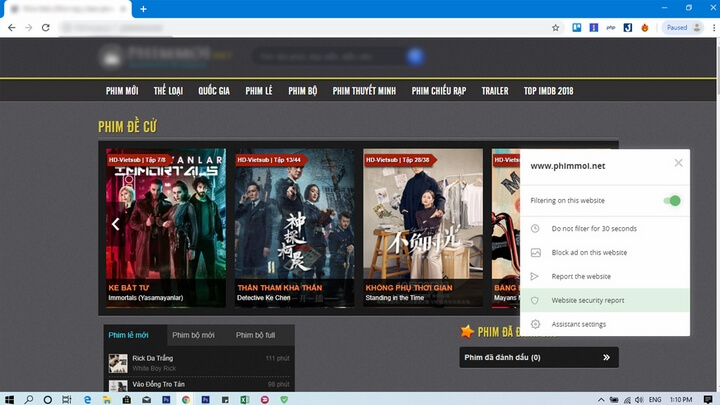The width and height of the screenshot is (720, 405).
Task: Open the Thần Thám Kha Thần poster
Action: click(294, 227)
